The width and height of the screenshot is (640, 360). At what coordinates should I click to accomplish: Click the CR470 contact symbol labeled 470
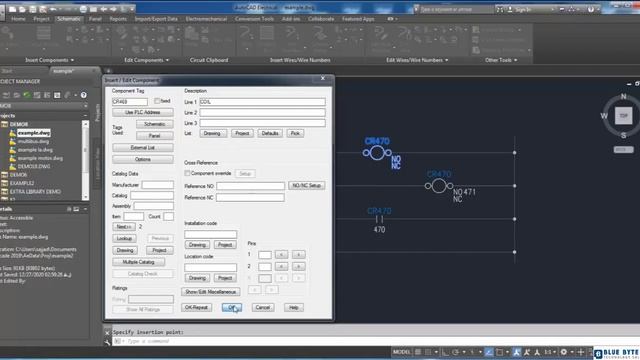[380, 220]
